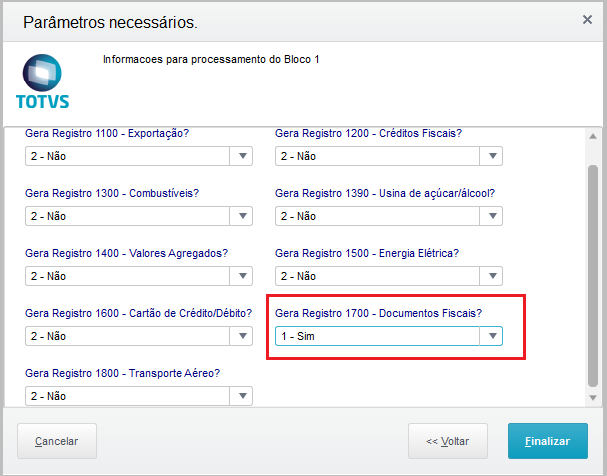
Task: Click the Cancelar button
Action: coord(57,441)
